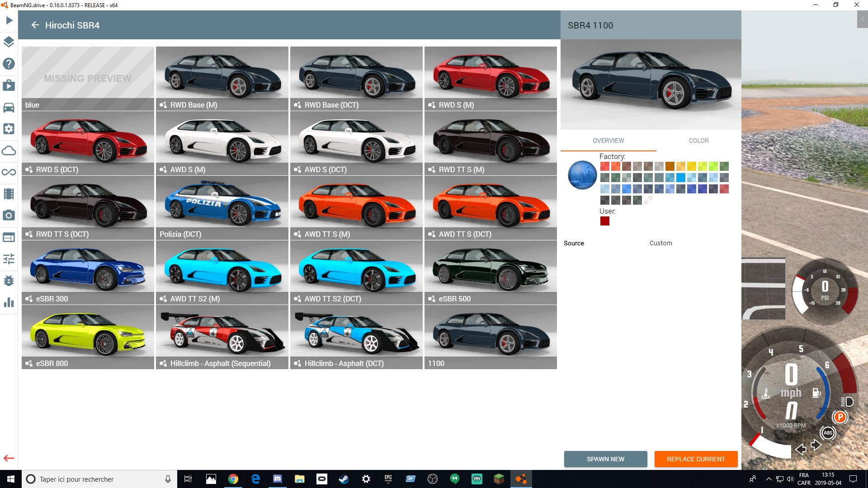The image size is (868, 488).
Task: Click the REPLACE CURRENT button
Action: tap(696, 459)
